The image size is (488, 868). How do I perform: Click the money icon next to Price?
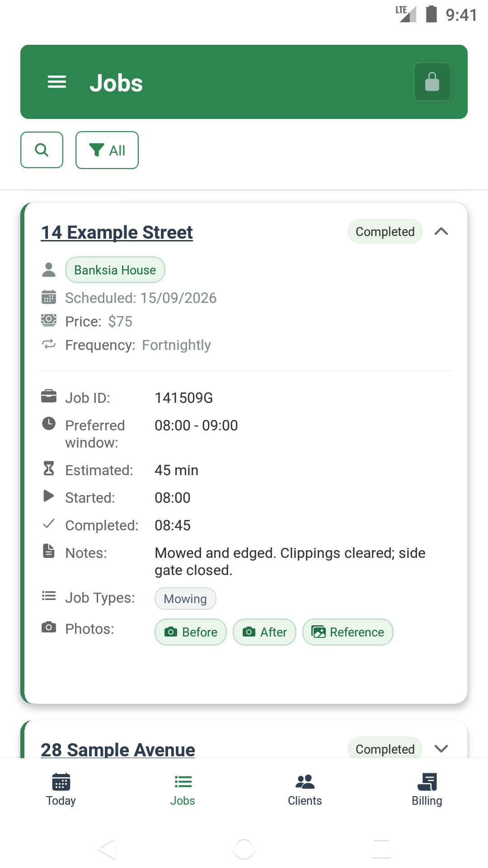pyautogui.click(x=49, y=321)
